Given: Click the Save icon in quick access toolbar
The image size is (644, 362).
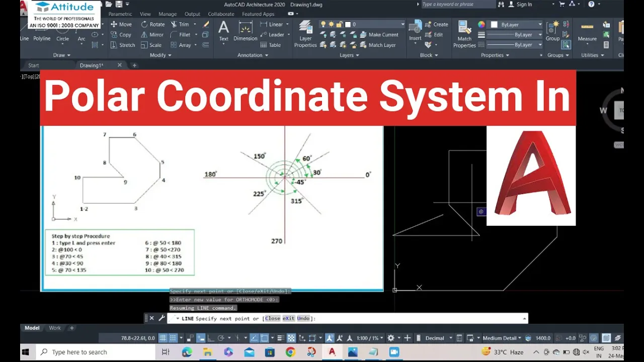Looking at the screenshot, I should coord(120,5).
